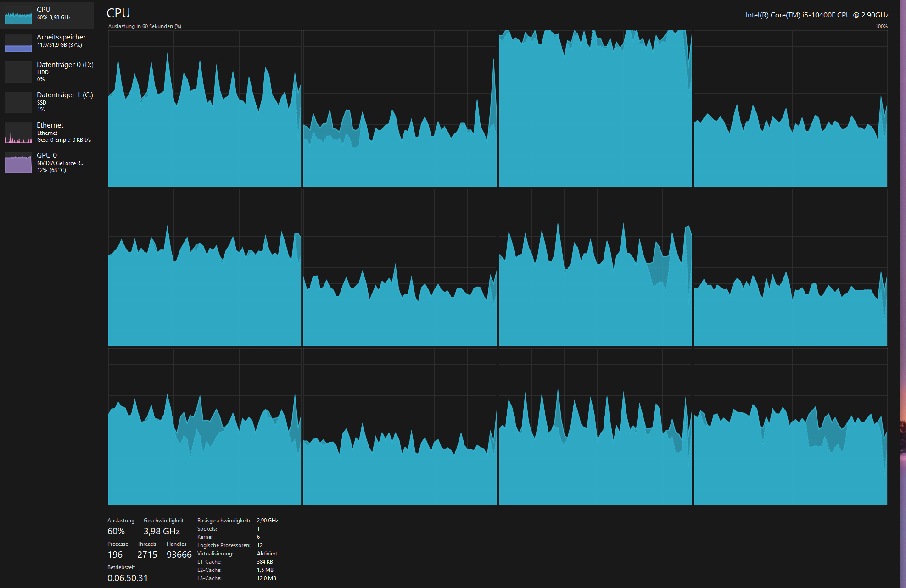This screenshot has width=906, height=588.
Task: Click the Datenträger 1 (C:) SSD thumbnail
Action: point(18,102)
